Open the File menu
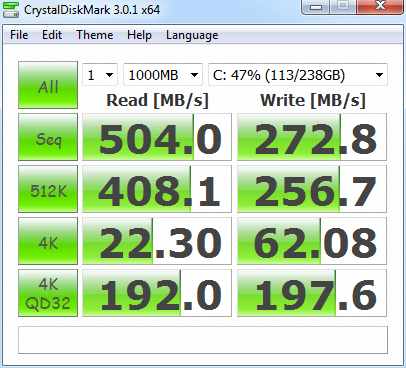 coord(19,35)
